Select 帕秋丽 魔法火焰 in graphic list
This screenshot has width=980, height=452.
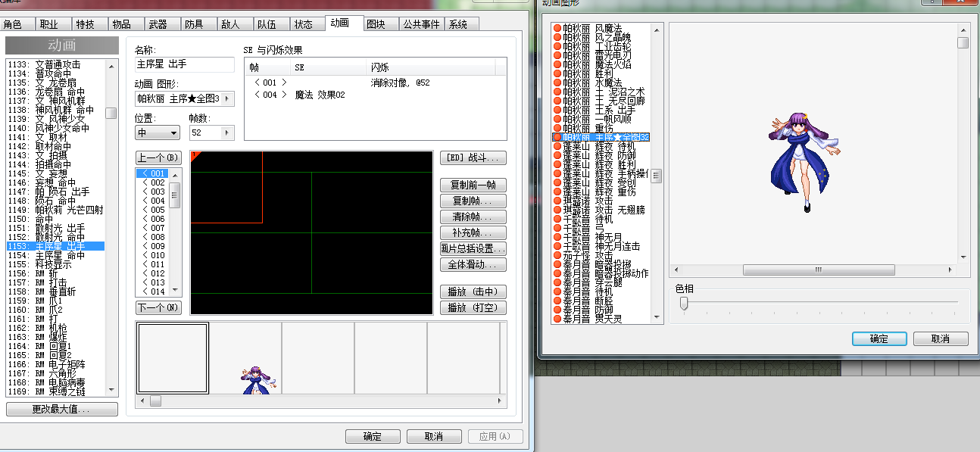pyautogui.click(x=601, y=64)
